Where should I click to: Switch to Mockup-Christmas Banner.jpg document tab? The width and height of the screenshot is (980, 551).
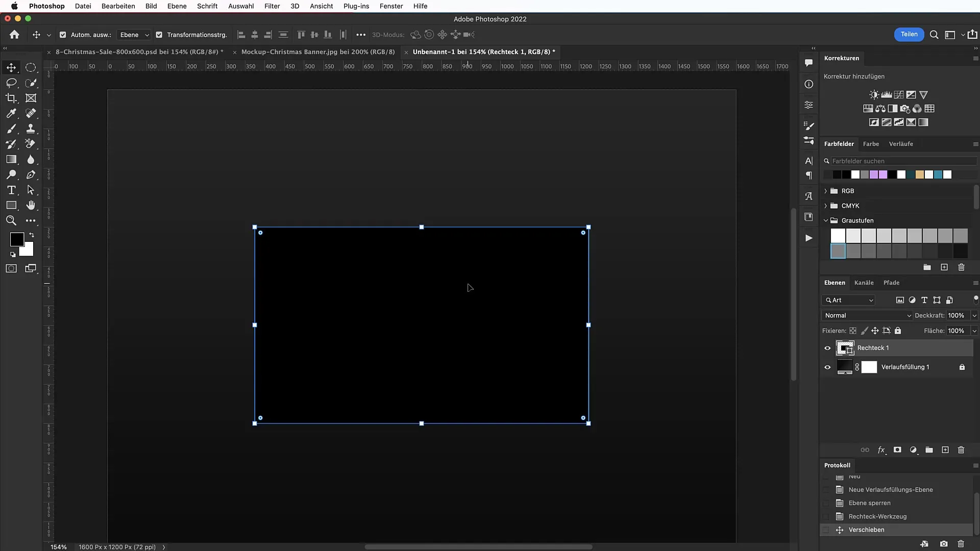[x=317, y=52]
